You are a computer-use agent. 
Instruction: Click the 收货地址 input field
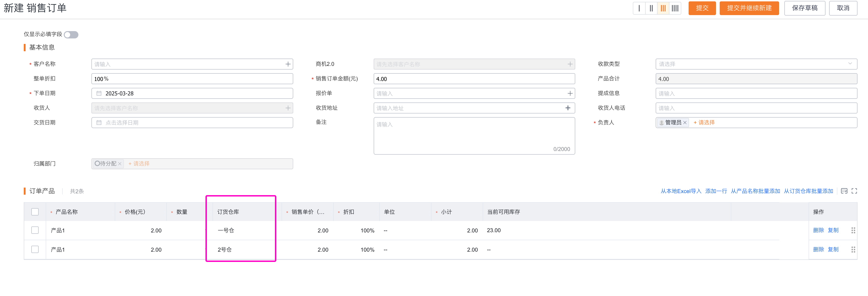click(x=474, y=108)
